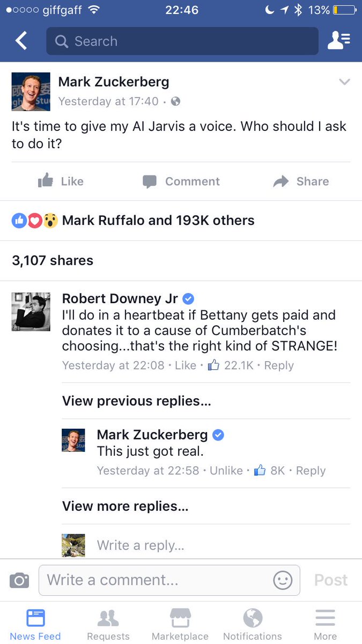Open Marketplace tab icon

pos(180,625)
